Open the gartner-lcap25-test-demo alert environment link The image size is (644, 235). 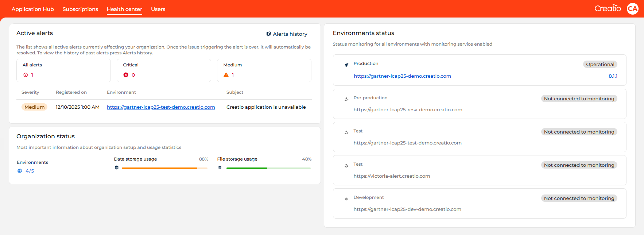(161, 107)
